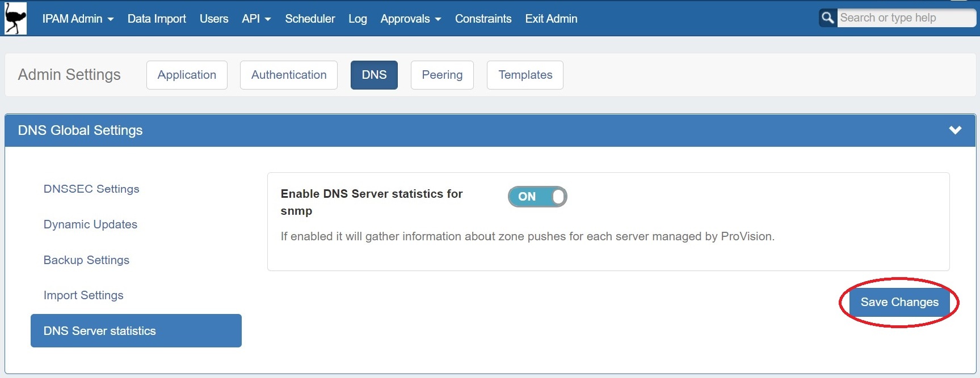
Task: Click the magnifying glass search icon
Action: [828, 18]
